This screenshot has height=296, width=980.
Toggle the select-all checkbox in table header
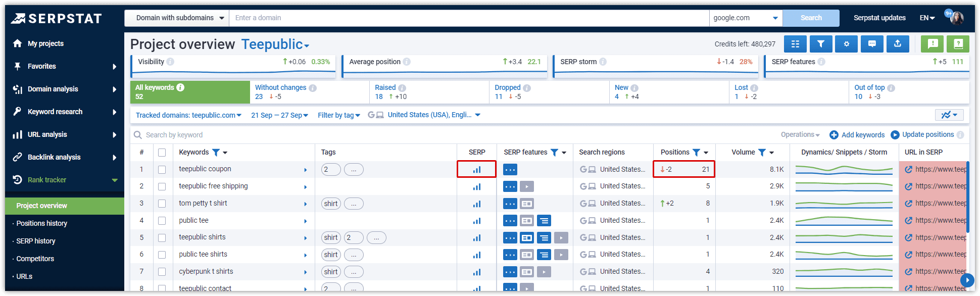point(162,153)
